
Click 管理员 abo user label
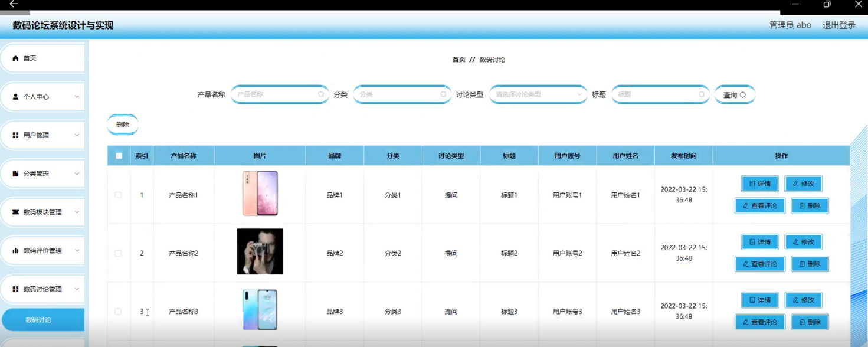pos(790,25)
